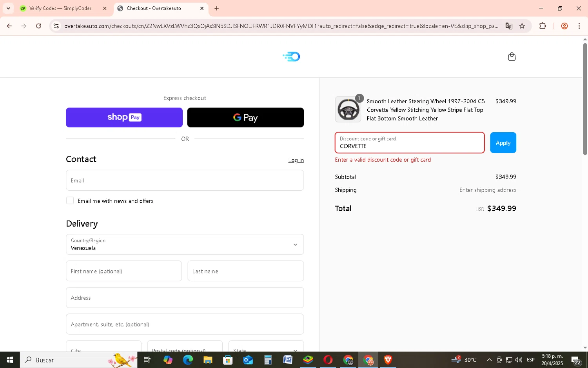The height and width of the screenshot is (368, 588).
Task: Click the browser back arrow
Action: coord(9,26)
